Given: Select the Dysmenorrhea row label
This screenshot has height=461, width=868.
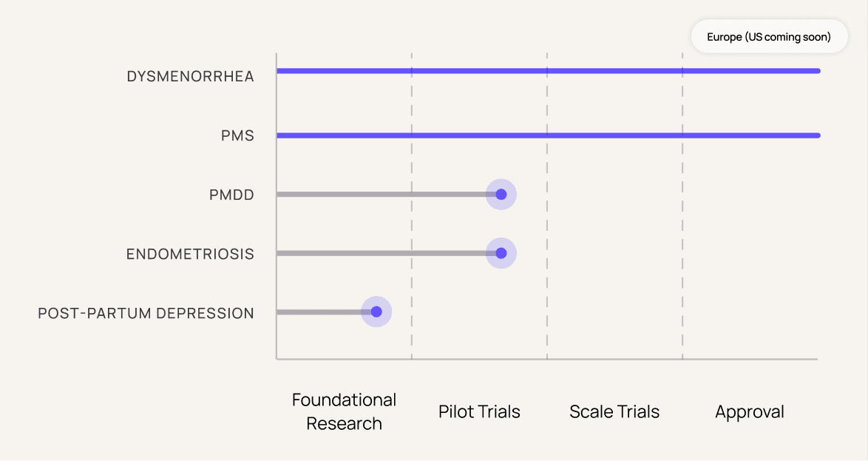Looking at the screenshot, I should pos(190,76).
